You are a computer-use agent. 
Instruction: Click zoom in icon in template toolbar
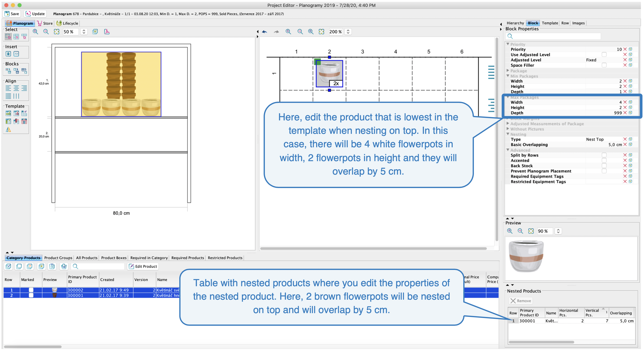(x=288, y=32)
